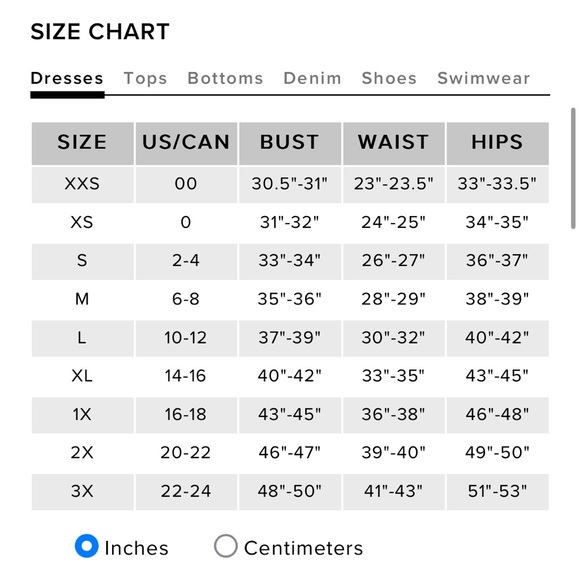
Task: Open the Bottoms size tab
Action: (x=225, y=78)
